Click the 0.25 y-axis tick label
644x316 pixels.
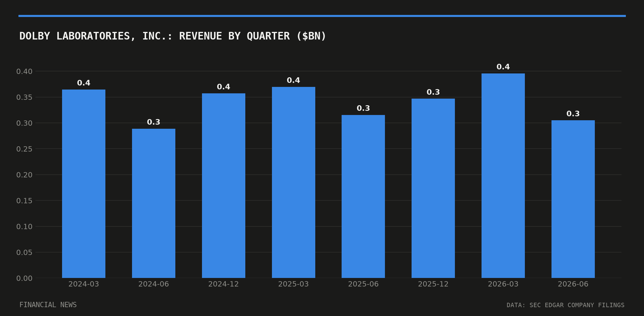pyautogui.click(x=24, y=149)
